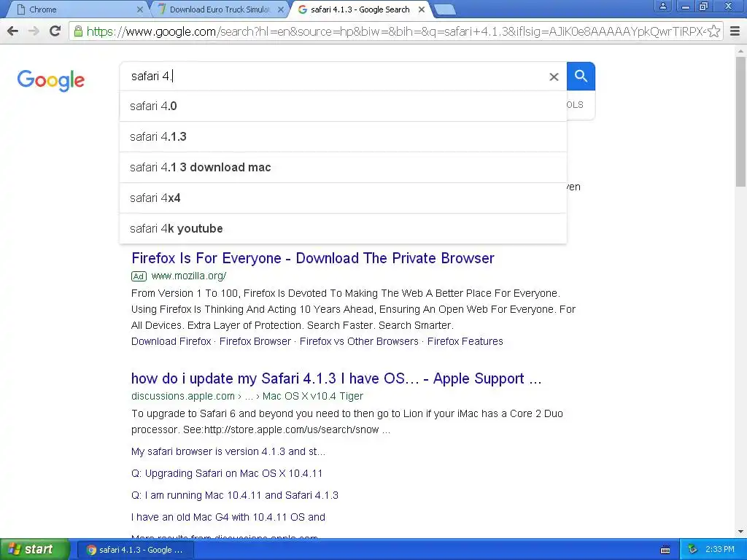Open Q: Upgrading Safari on Mac OS X 10.4.11
This screenshot has height=560, width=747.
point(227,473)
